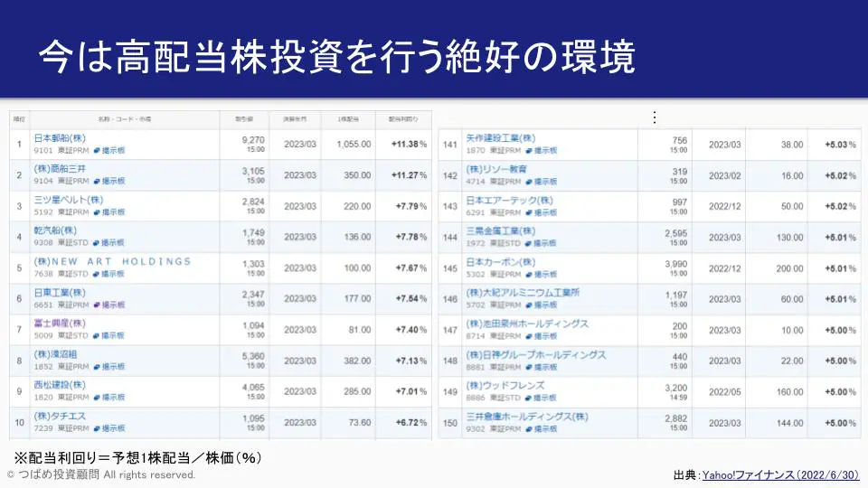Click the 配当利回り column header

point(403,119)
